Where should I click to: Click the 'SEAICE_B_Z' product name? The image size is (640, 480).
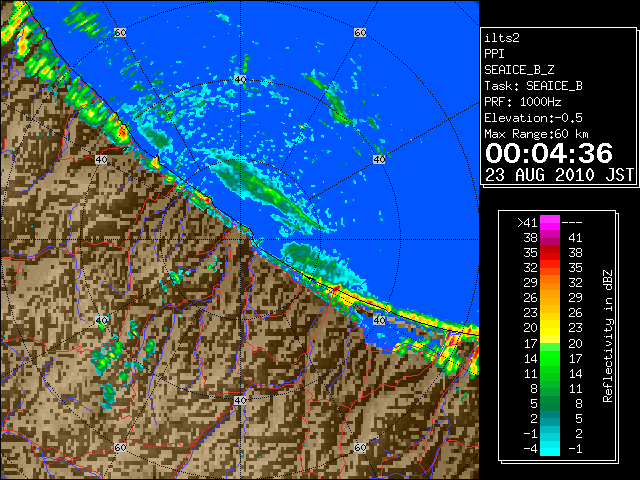click(x=519, y=70)
